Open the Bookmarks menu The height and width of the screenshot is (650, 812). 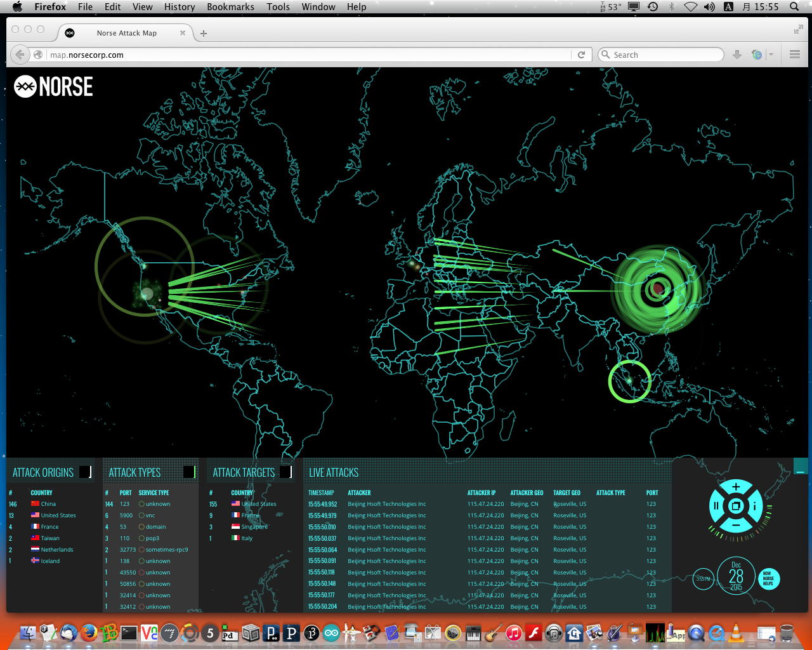230,7
